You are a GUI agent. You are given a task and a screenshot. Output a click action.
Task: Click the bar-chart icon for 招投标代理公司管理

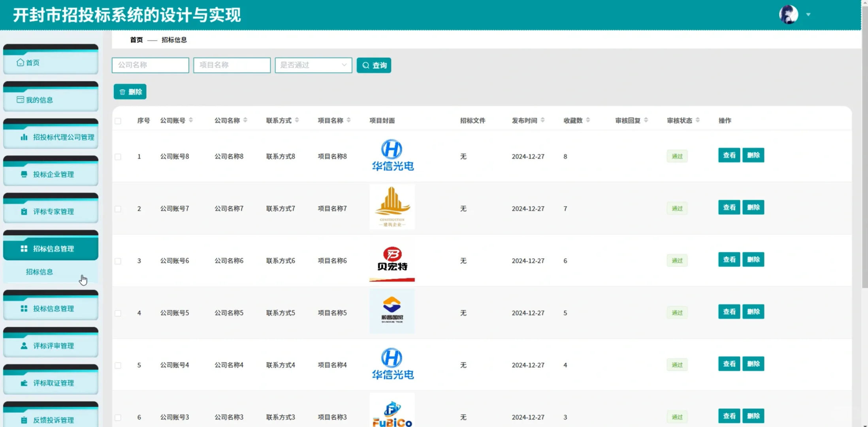pyautogui.click(x=24, y=137)
